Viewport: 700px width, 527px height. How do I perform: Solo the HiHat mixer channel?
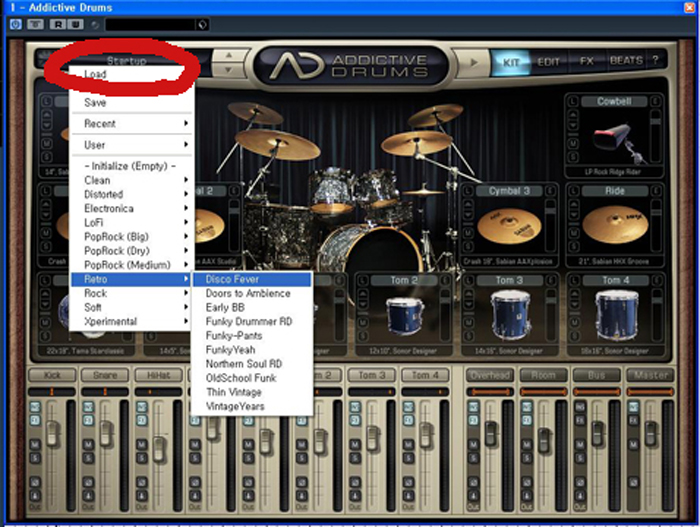142,458
